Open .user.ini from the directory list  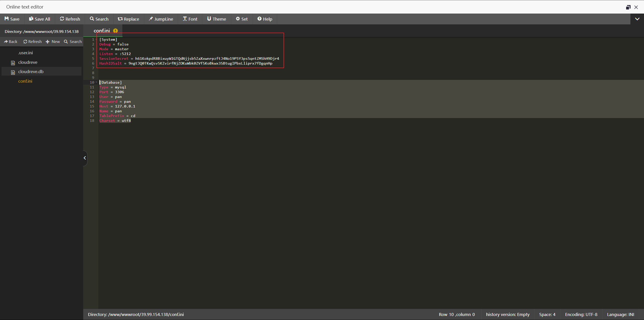click(x=25, y=53)
